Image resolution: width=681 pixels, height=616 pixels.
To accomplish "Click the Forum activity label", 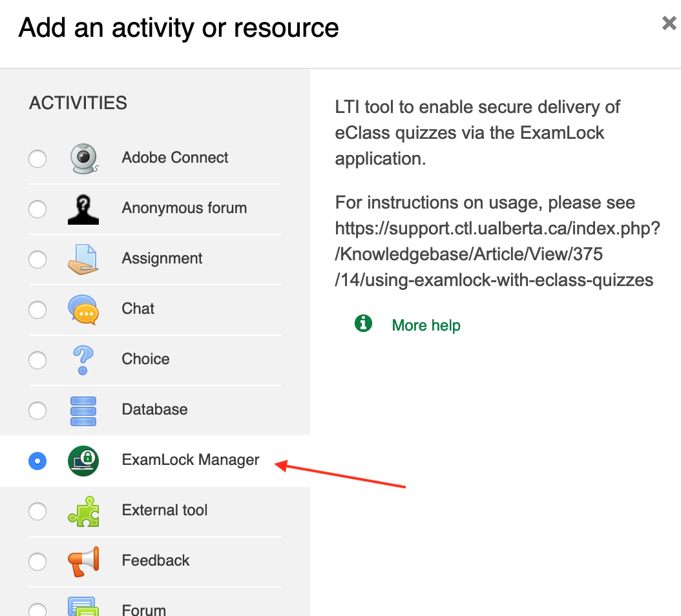I will 143,609.
